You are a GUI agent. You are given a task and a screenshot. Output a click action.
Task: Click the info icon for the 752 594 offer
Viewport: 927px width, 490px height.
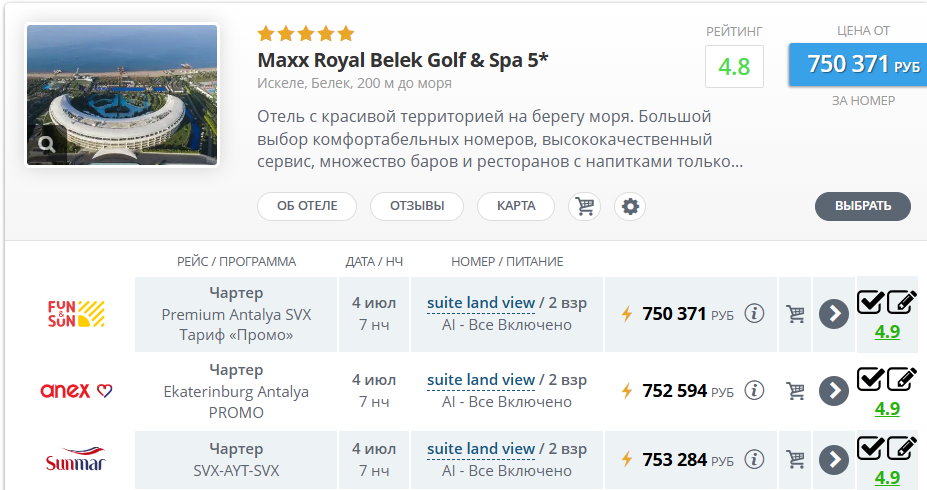[755, 390]
